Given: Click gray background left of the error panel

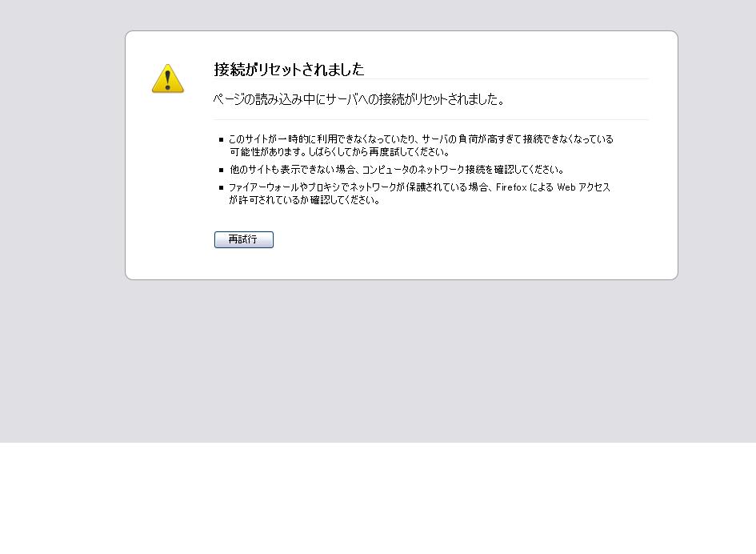Looking at the screenshot, I should point(62,193).
